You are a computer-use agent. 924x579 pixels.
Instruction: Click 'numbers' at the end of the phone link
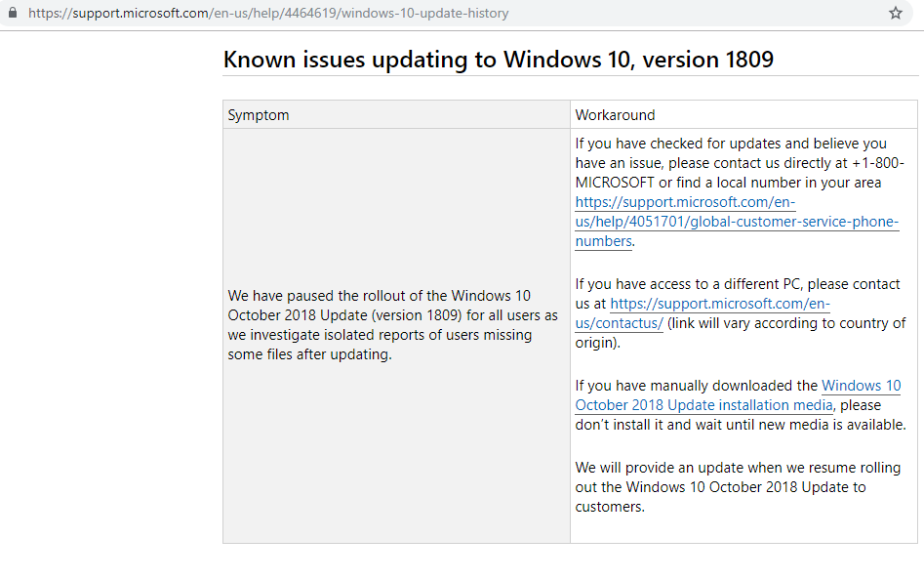pos(603,241)
